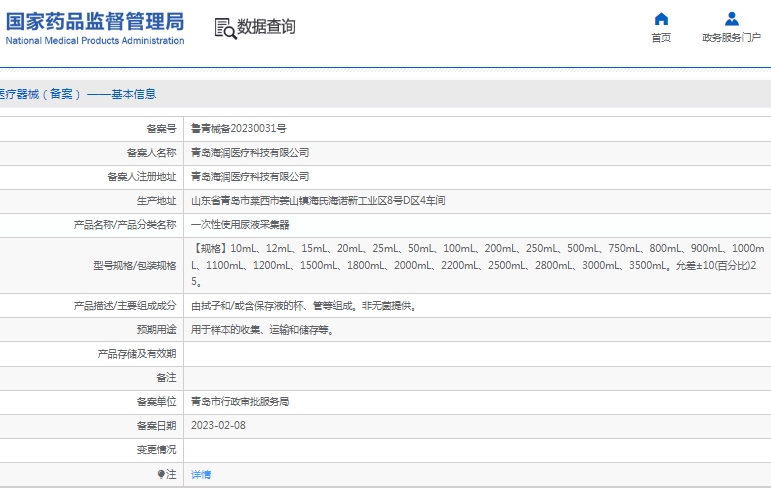Click the 备案人注册地址 field label

[142, 177]
